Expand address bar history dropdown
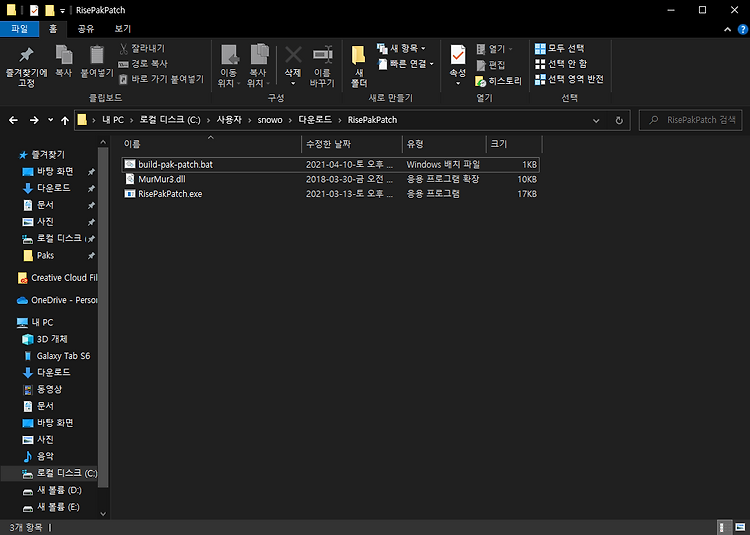 pyautogui.click(x=596, y=120)
